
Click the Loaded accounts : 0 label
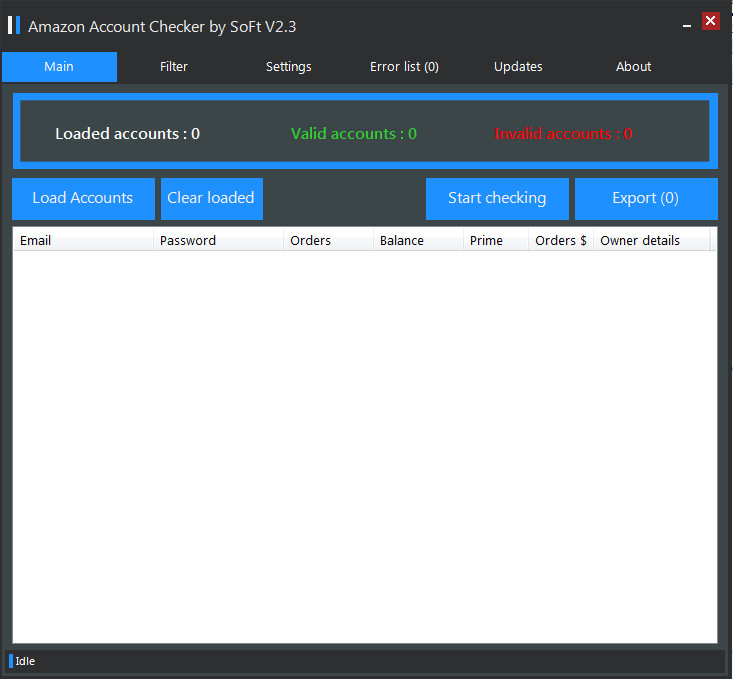[128, 134]
